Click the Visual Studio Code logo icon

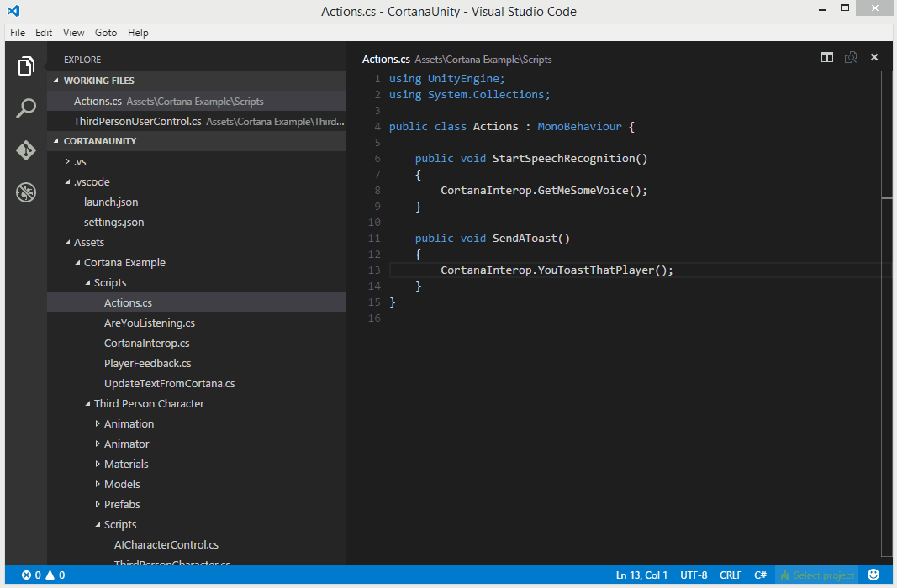tap(13, 11)
